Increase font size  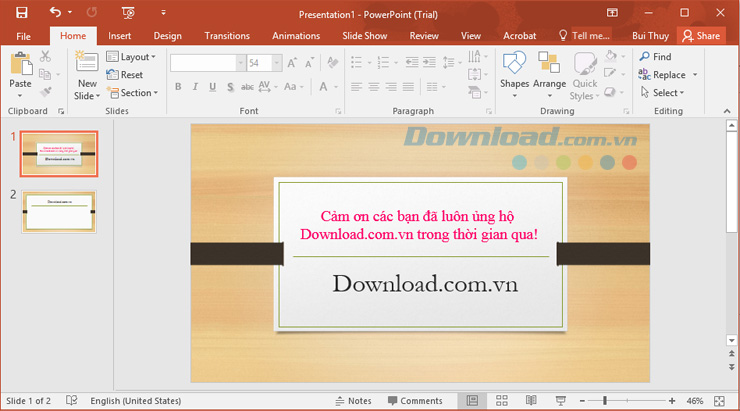coord(292,63)
